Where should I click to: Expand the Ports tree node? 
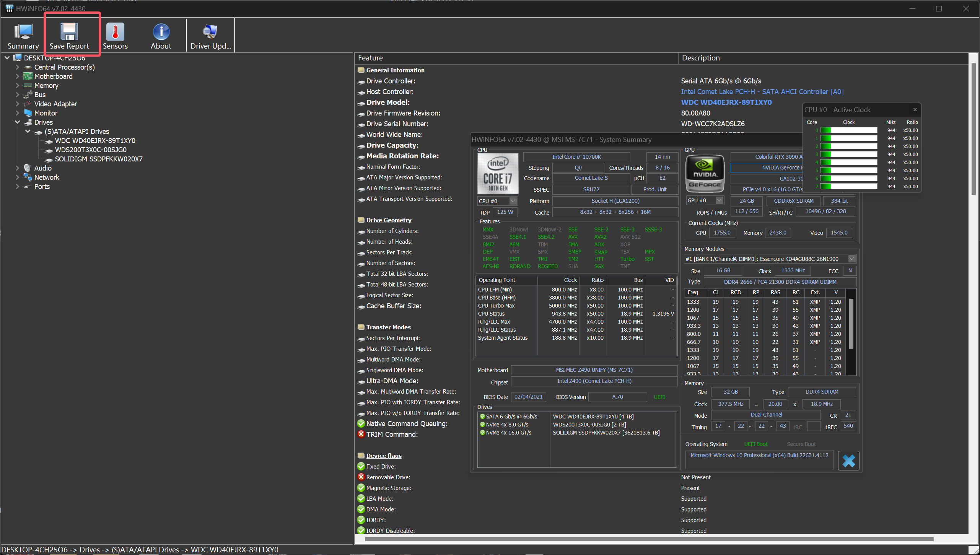tap(17, 186)
